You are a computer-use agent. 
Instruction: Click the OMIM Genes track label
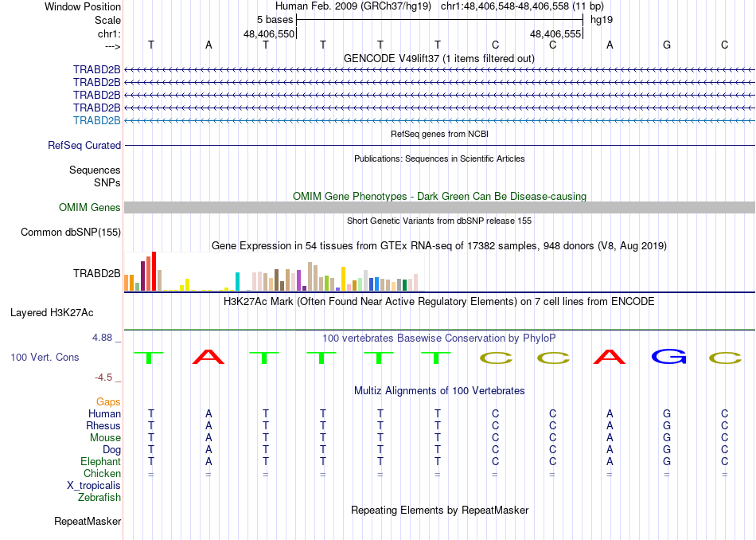[89, 208]
